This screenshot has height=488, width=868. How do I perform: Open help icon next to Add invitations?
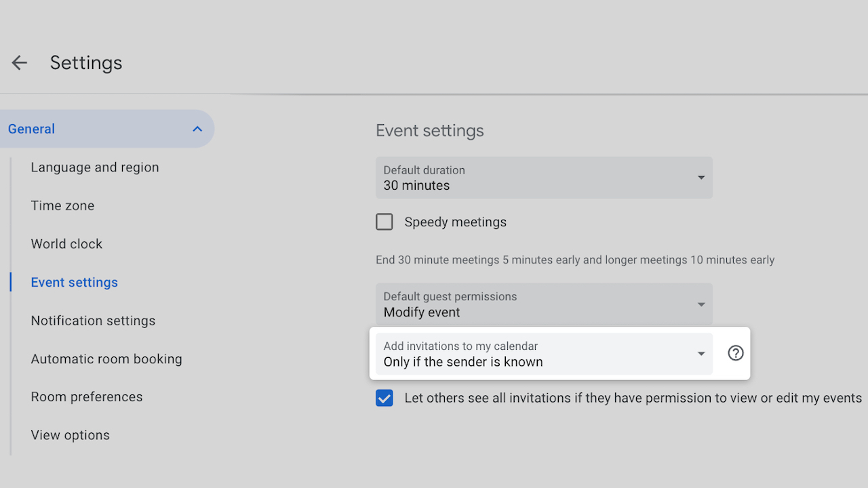pyautogui.click(x=735, y=353)
